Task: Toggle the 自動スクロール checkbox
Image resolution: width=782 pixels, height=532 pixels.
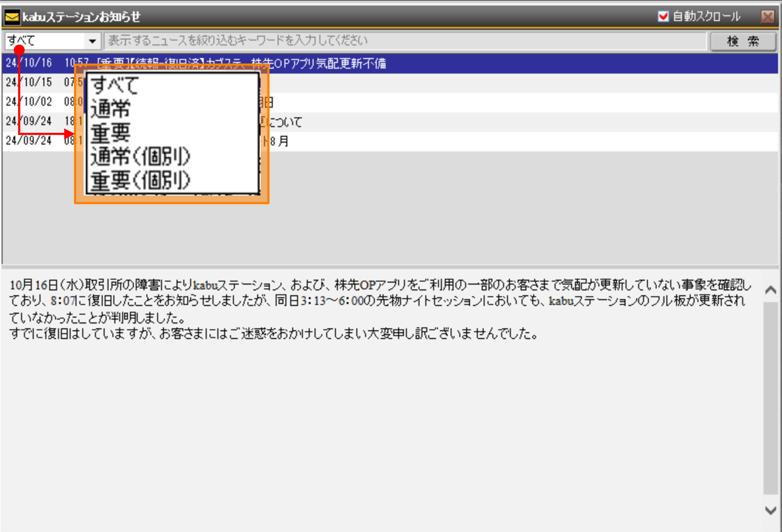Action: [663, 16]
